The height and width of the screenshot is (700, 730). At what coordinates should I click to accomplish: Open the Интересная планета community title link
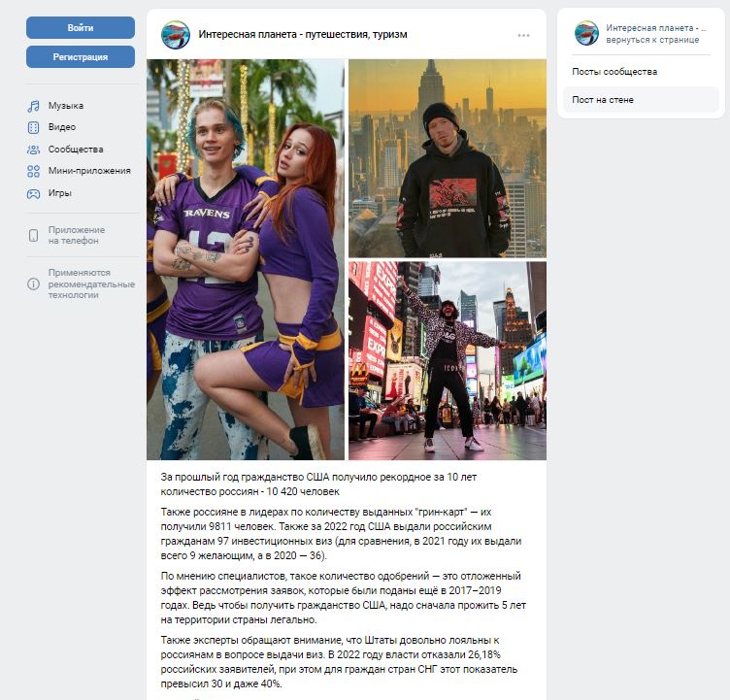coord(303,34)
